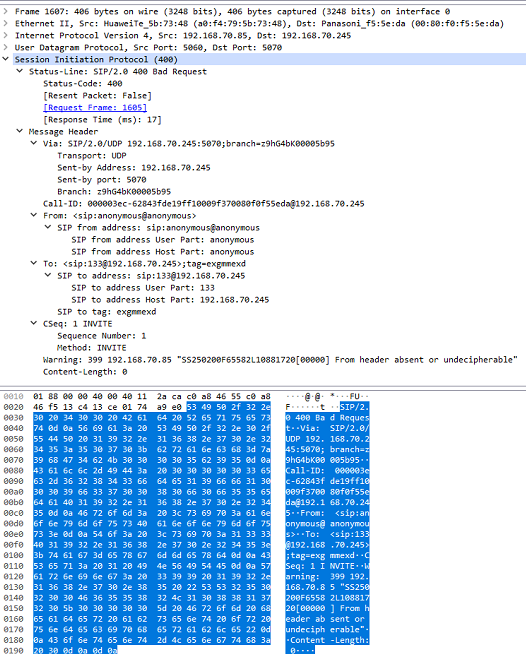Collapse the From header node
The width and height of the screenshot is (526, 654).
tap(34, 216)
